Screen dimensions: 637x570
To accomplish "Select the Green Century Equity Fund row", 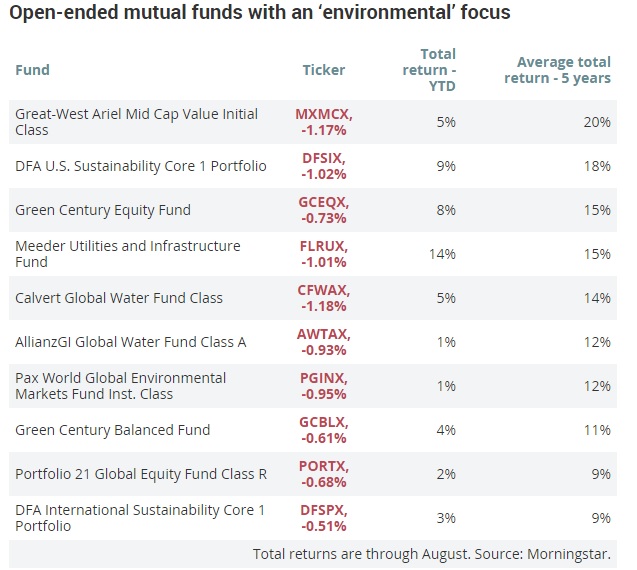I will (102, 210).
